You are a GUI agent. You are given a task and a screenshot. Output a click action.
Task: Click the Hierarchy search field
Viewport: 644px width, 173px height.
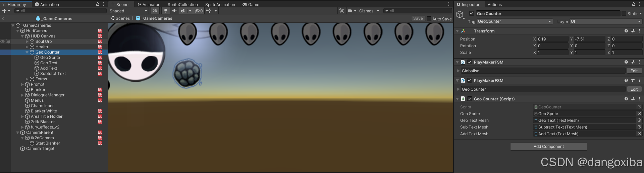coord(60,11)
